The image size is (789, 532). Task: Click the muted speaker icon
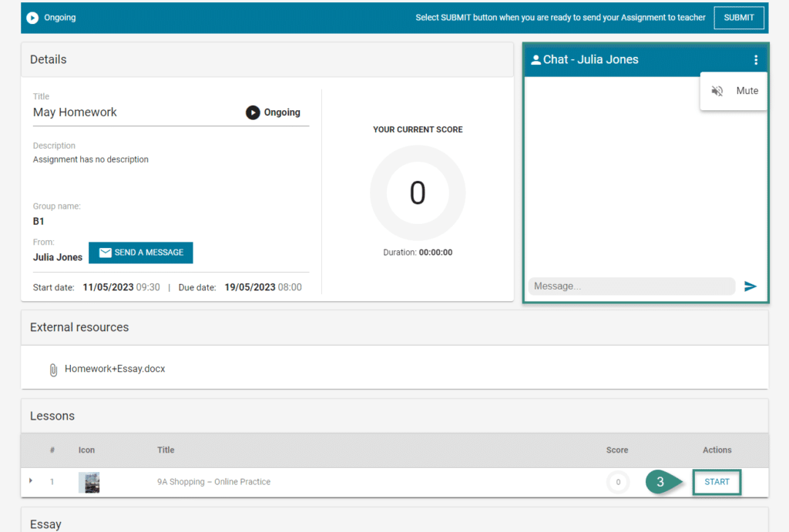click(717, 91)
